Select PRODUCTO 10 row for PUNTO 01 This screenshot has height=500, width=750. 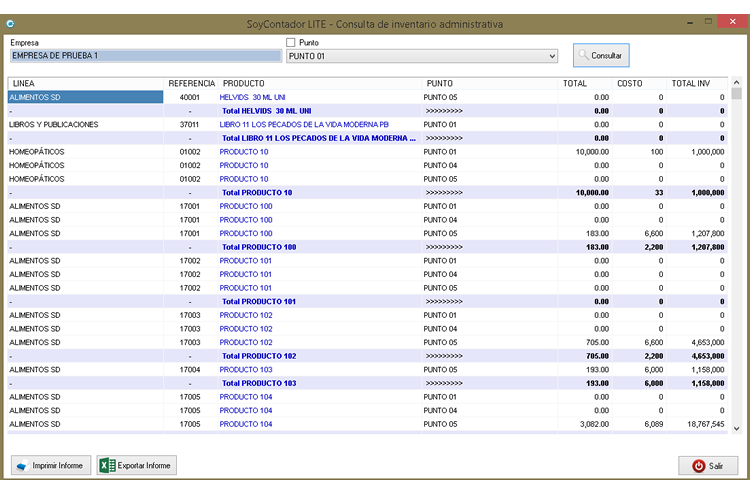pos(367,152)
